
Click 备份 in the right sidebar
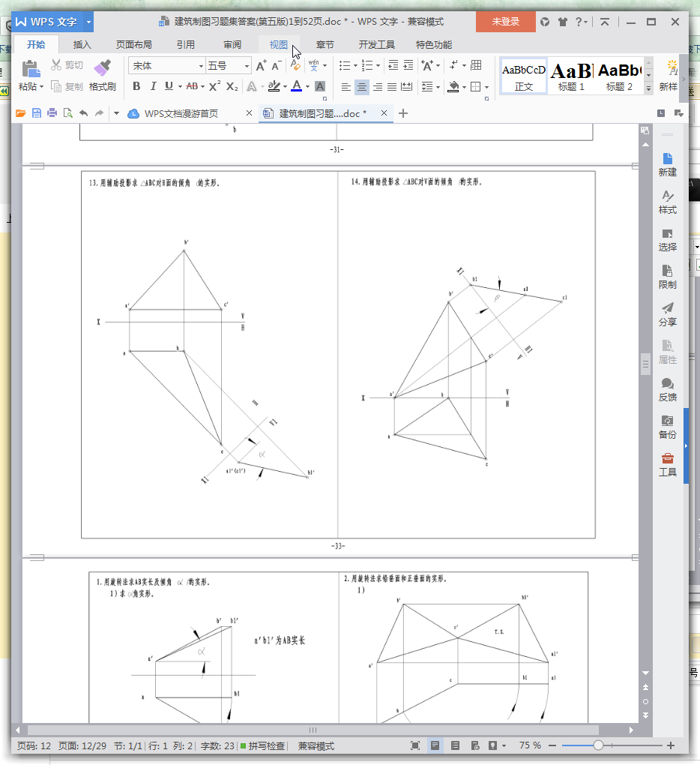point(667,427)
